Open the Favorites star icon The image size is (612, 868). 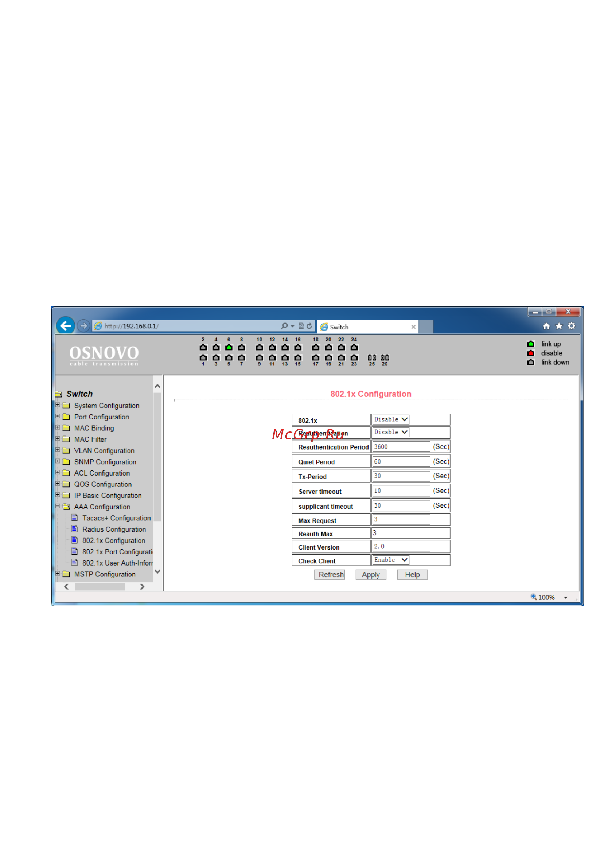(559, 326)
